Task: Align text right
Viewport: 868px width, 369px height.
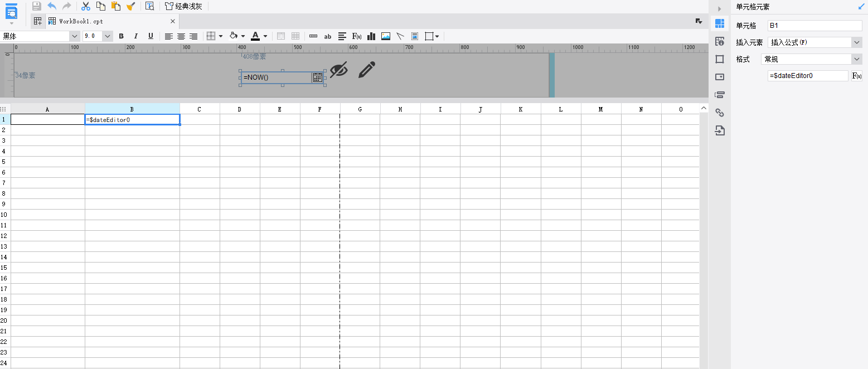Action: coord(193,36)
